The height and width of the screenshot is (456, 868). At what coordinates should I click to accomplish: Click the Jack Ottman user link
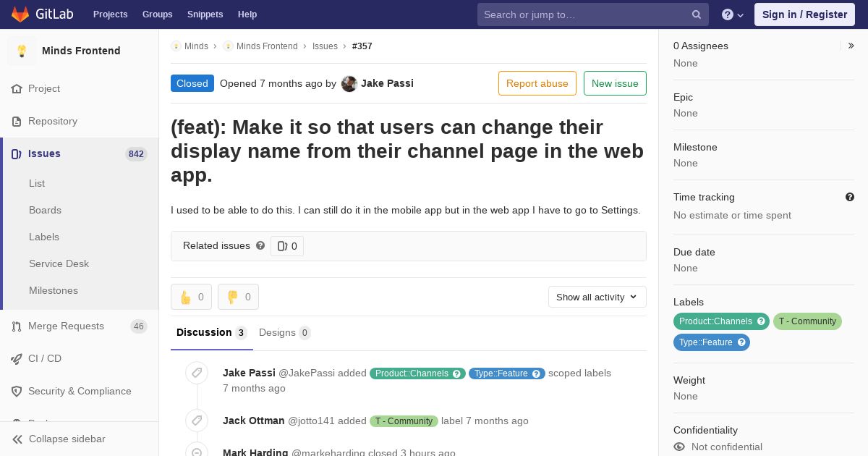click(x=253, y=421)
